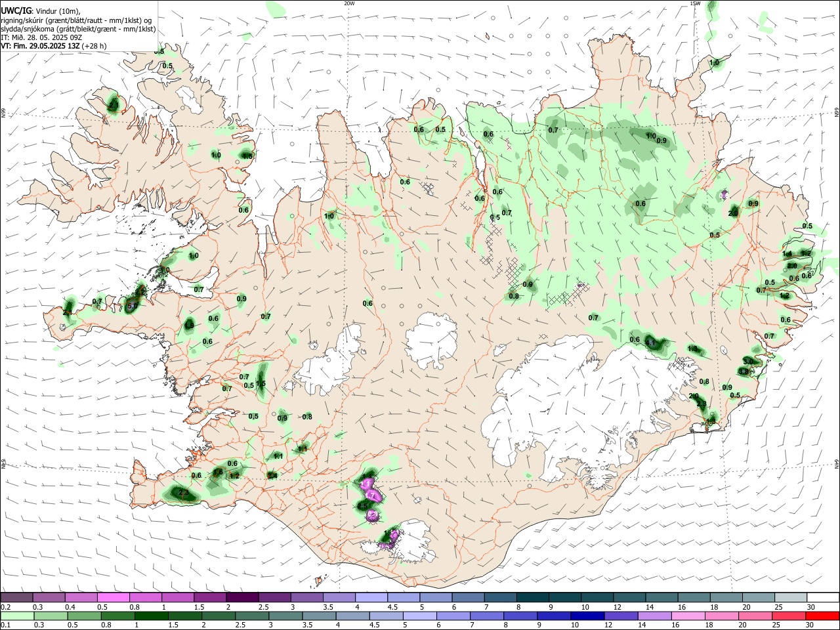Click the "VT: Fim. 29.05.2025 13Z" valid time

(41, 46)
